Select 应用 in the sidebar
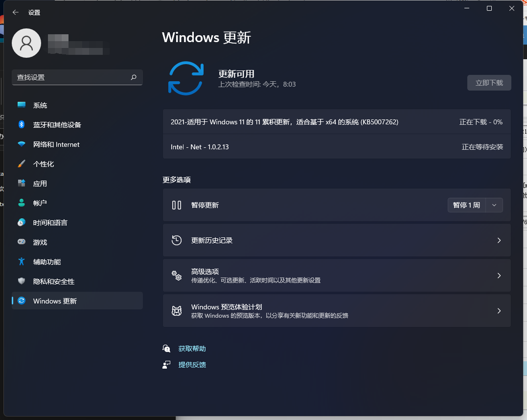 tap(77, 183)
